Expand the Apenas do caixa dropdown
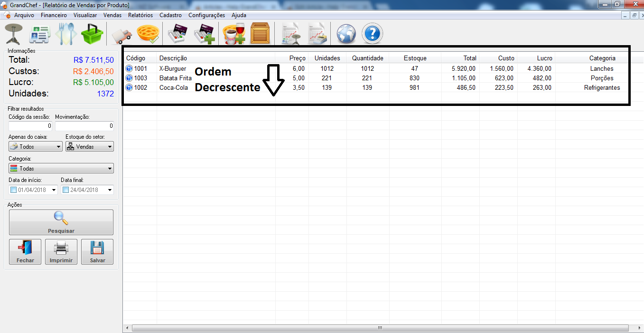The height and width of the screenshot is (333, 644). [x=36, y=147]
